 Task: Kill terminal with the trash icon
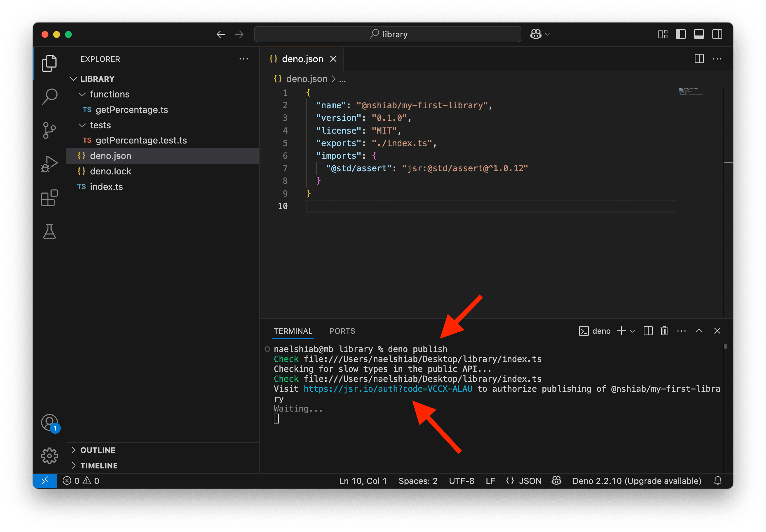(x=664, y=331)
